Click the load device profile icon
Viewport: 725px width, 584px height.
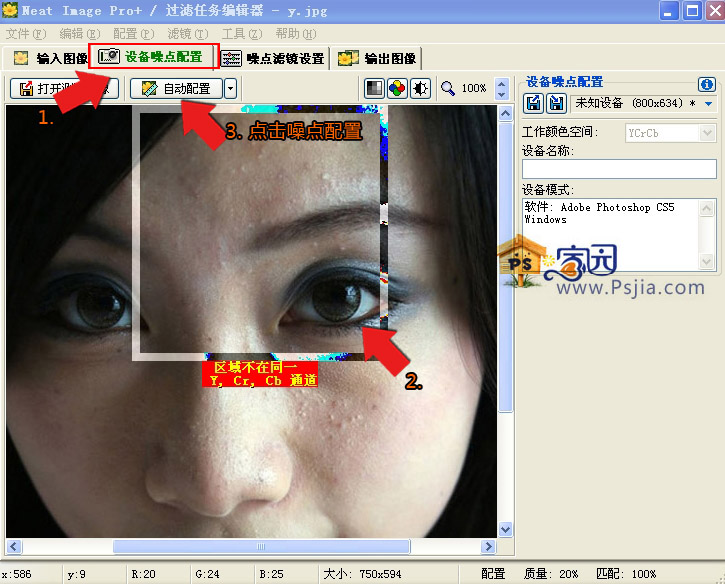(x=535, y=103)
